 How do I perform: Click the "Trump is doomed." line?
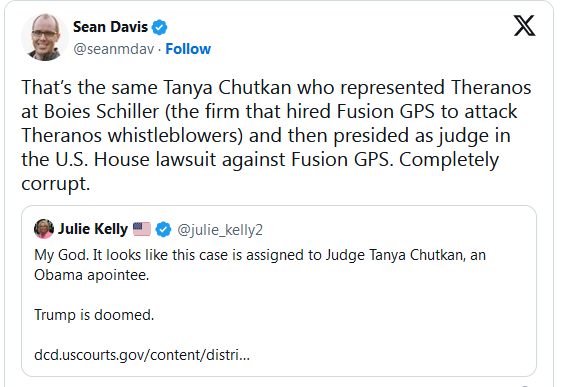(94, 315)
